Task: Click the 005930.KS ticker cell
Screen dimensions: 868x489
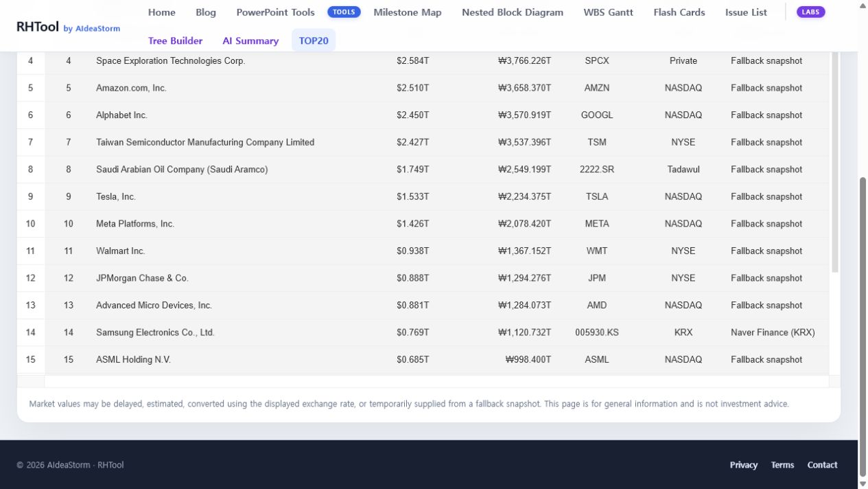Action: pos(597,332)
